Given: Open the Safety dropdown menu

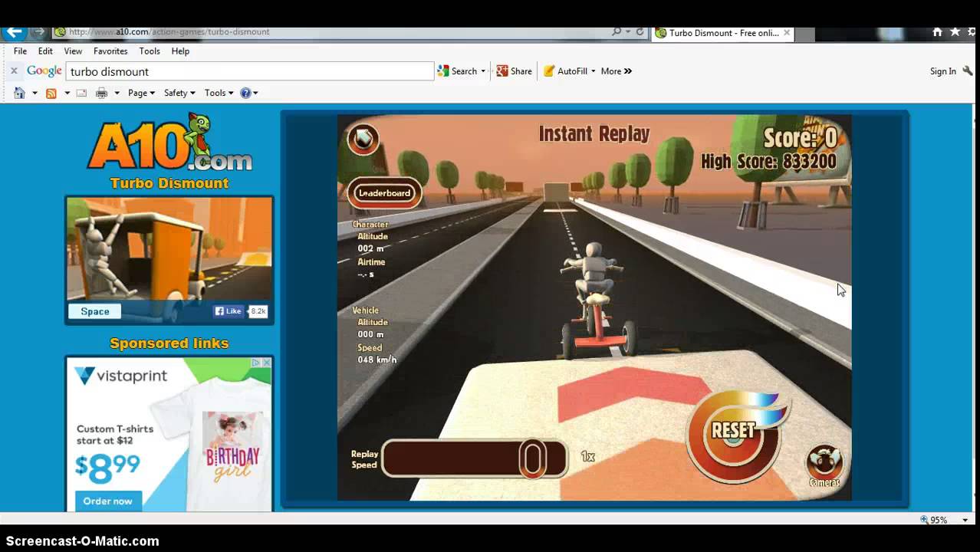Looking at the screenshot, I should 181,93.
